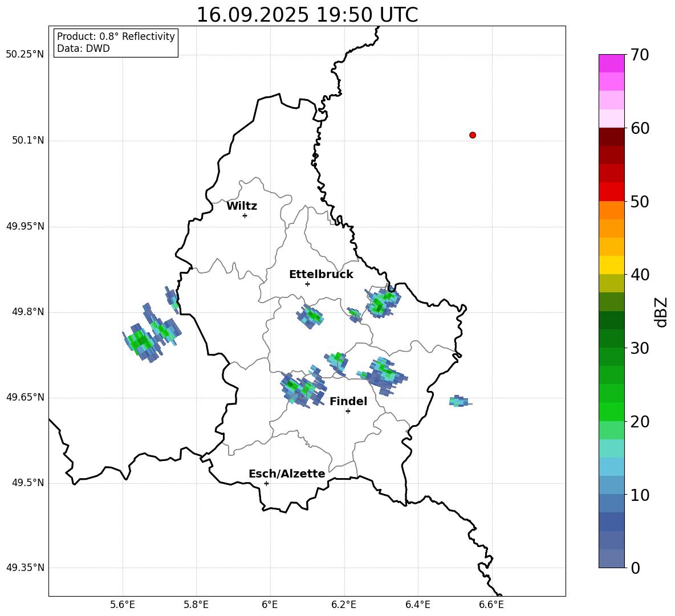Click the 5.8°E longitude label
The width and height of the screenshot is (675, 616).
(196, 605)
